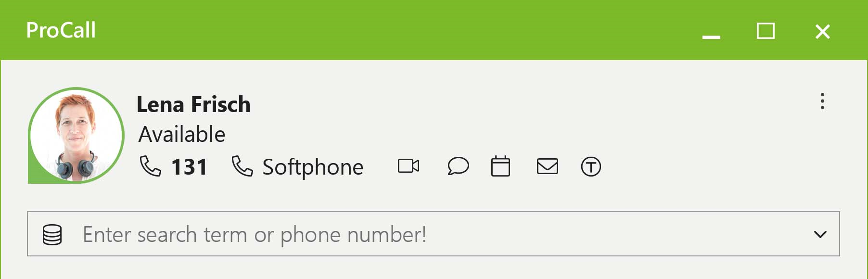Click phone handset icon next to 131
Screen dimensions: 868x279
pos(150,166)
